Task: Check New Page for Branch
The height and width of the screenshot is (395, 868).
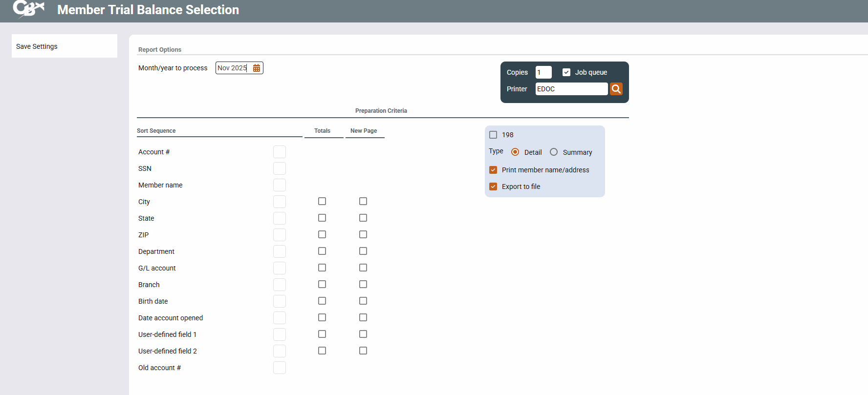Action: tap(363, 284)
